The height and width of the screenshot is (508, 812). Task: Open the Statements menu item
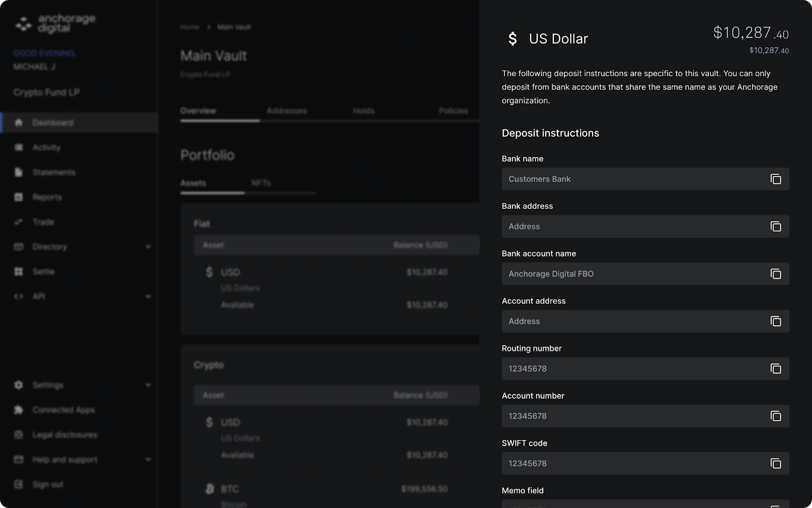point(79,172)
